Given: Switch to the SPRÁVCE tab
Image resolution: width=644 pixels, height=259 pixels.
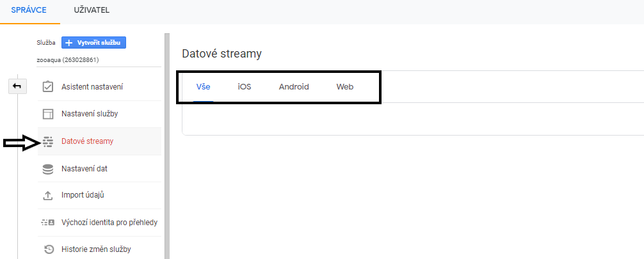Looking at the screenshot, I should point(29,10).
